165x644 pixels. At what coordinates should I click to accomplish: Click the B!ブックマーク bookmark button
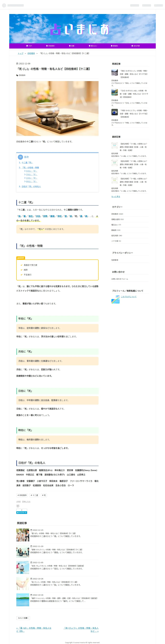point(22,512)
